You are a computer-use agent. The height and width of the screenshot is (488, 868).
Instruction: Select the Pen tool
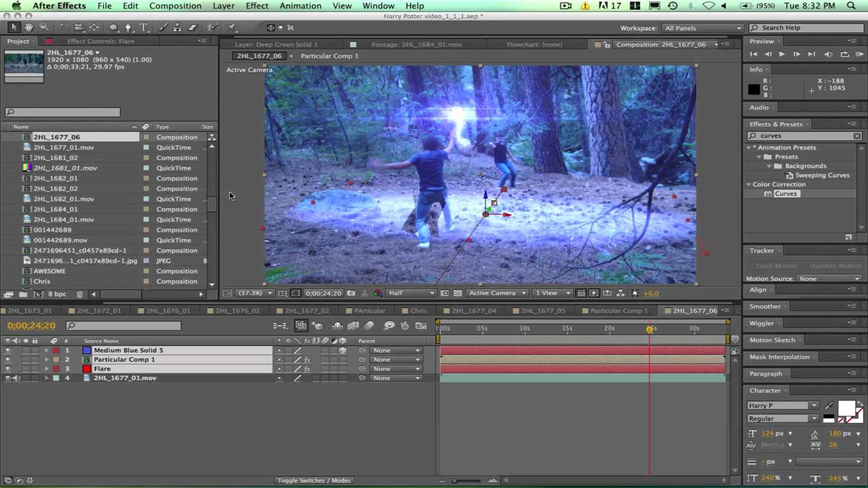128,28
